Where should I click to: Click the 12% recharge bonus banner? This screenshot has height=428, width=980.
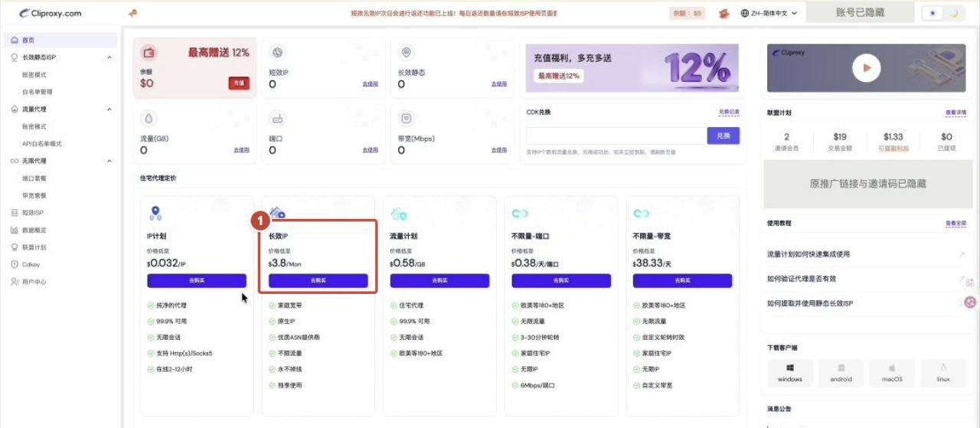pyautogui.click(x=632, y=67)
